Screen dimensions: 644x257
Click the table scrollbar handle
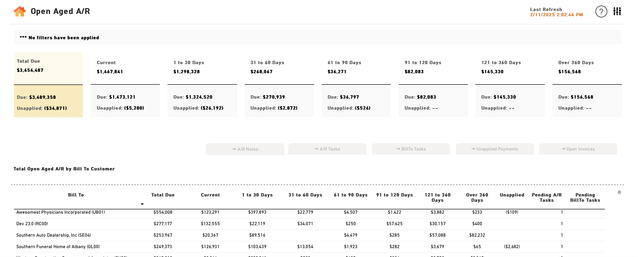tap(619, 192)
